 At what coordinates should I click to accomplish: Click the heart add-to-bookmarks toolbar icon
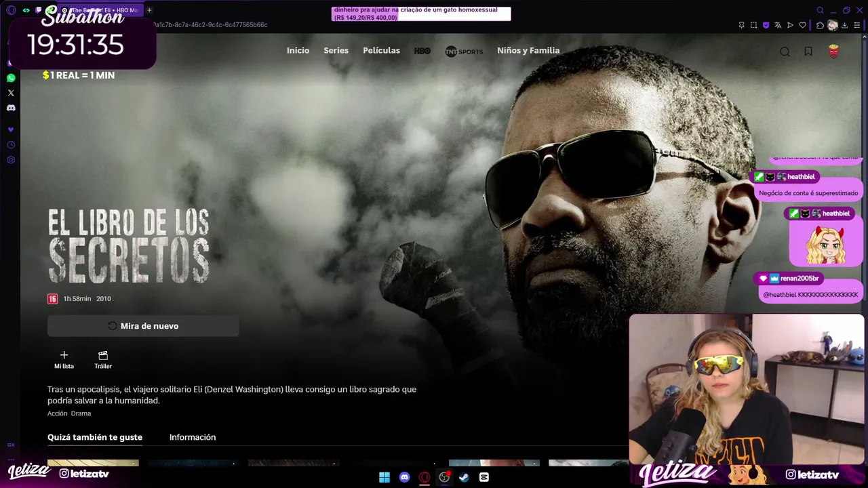(803, 25)
